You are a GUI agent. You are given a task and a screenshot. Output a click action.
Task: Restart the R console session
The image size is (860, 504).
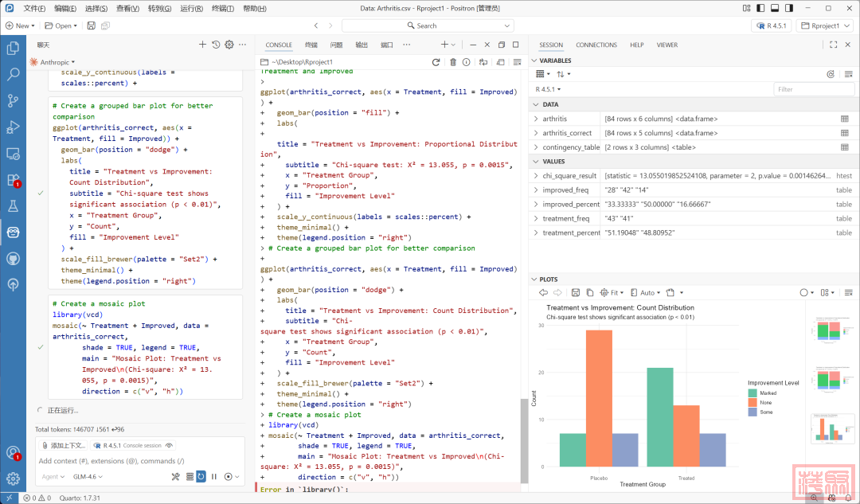point(436,62)
